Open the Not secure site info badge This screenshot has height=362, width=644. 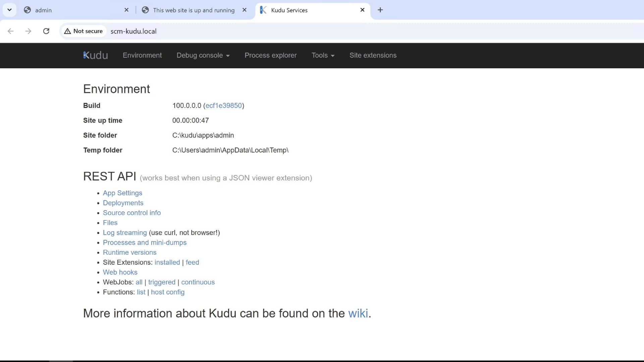[84, 31]
